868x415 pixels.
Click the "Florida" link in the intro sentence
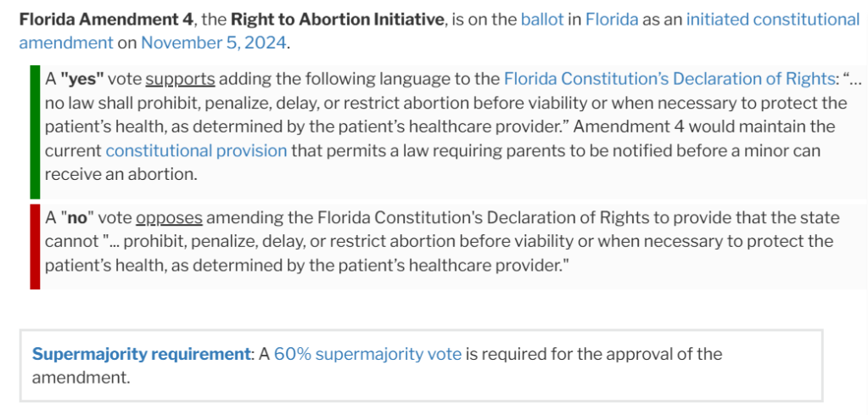click(x=611, y=19)
